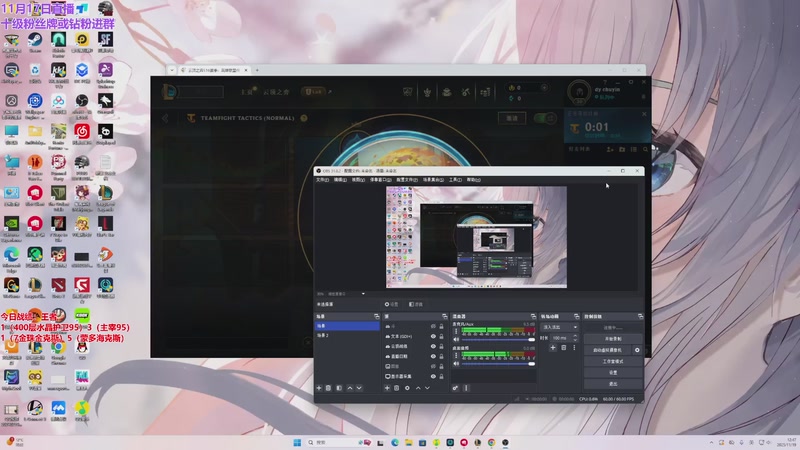Increase transition duration with the up stepper

pos(576,336)
